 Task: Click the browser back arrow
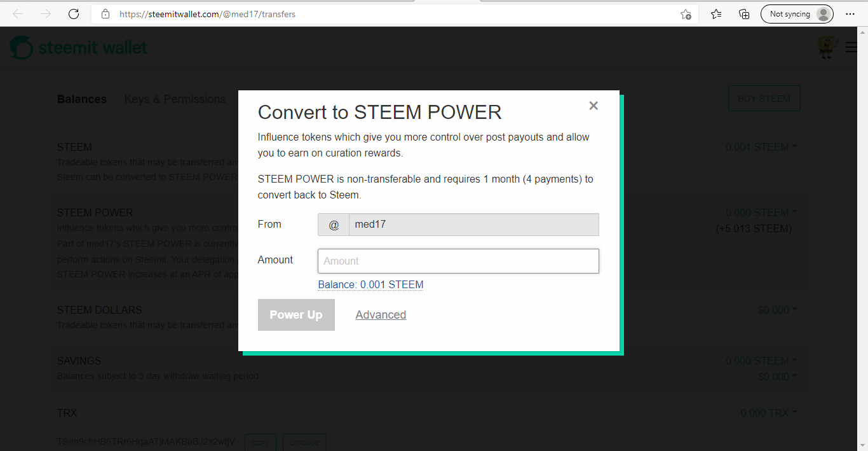click(x=17, y=13)
